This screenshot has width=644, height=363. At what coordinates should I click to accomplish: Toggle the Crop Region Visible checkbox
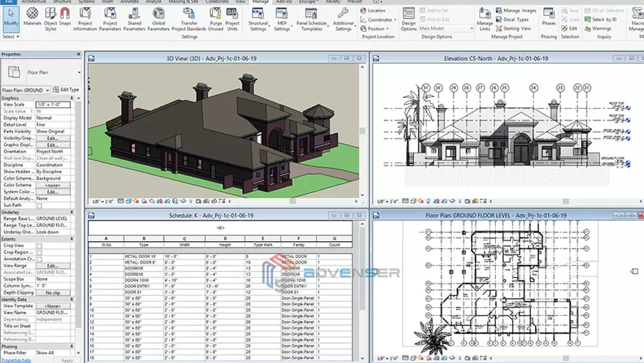39,252
